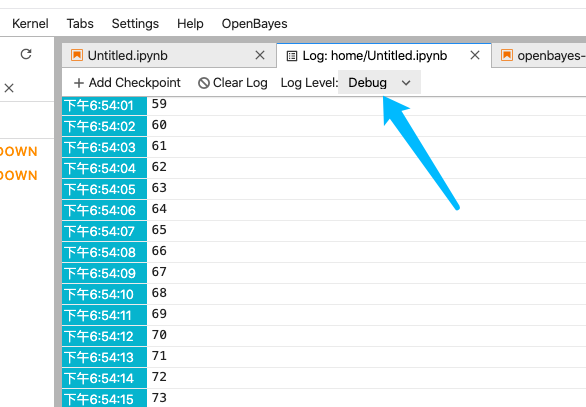
Task: Open the Help menu
Action: (x=190, y=24)
